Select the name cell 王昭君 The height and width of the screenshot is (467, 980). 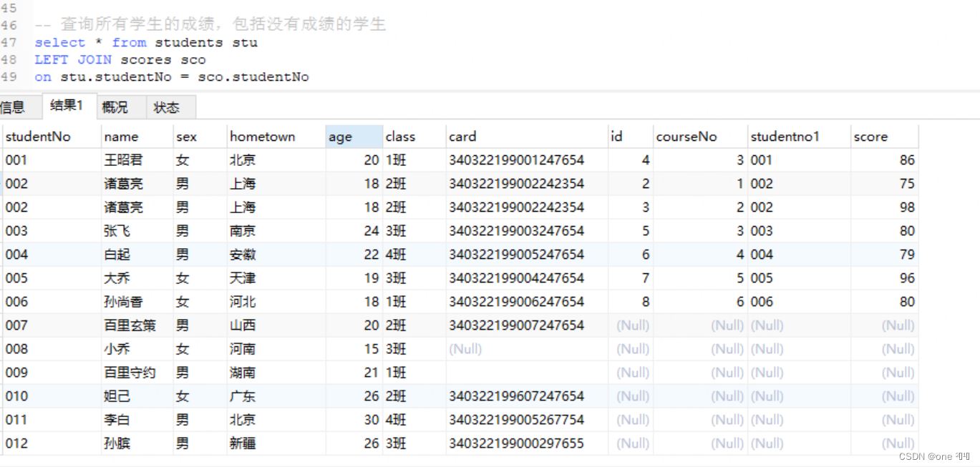pyautogui.click(x=123, y=160)
